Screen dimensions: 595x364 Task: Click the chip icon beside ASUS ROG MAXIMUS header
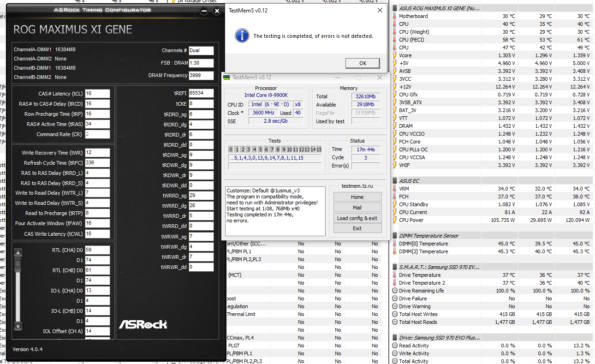[395, 8]
